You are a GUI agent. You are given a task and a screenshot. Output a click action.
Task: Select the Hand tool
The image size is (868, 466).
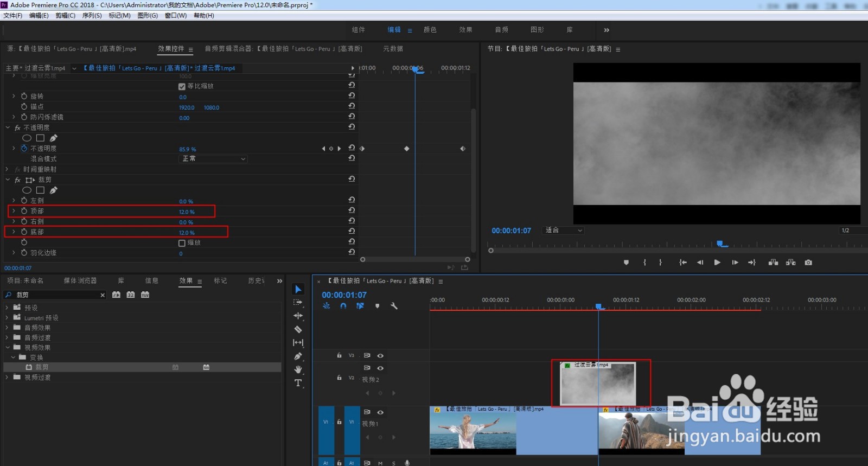point(298,369)
